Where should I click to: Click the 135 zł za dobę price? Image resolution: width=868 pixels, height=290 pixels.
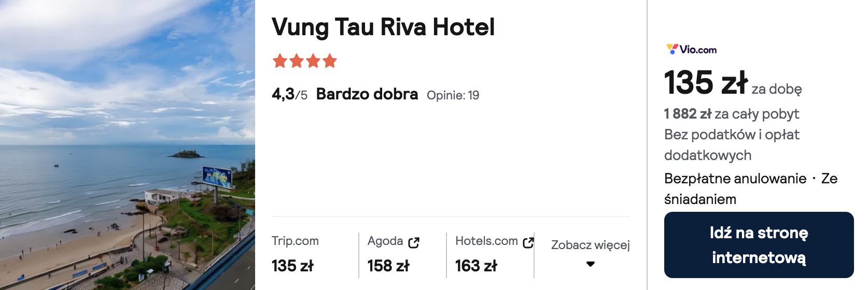[733, 83]
